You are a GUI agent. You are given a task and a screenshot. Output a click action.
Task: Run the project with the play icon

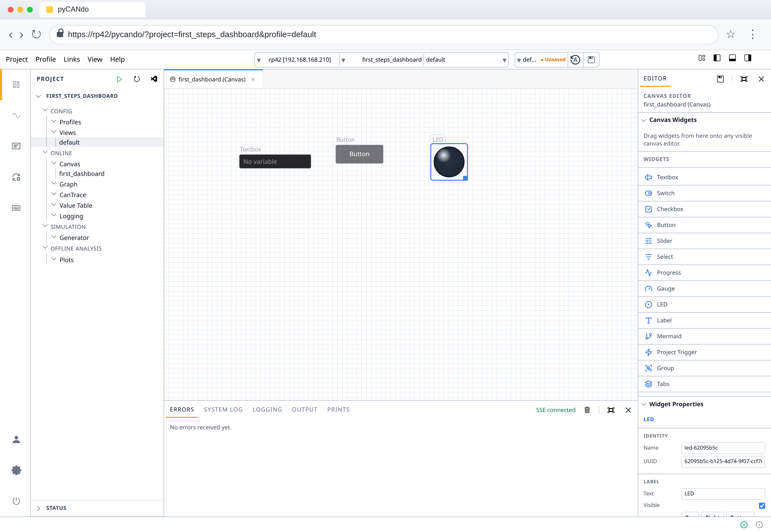click(119, 79)
